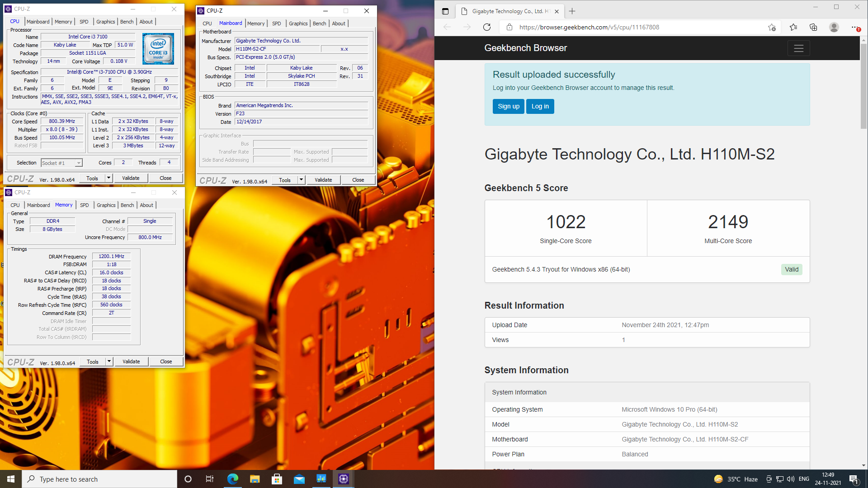
Task: Switch to Mainboard tab in top-left CPU-Z
Action: click(x=38, y=22)
